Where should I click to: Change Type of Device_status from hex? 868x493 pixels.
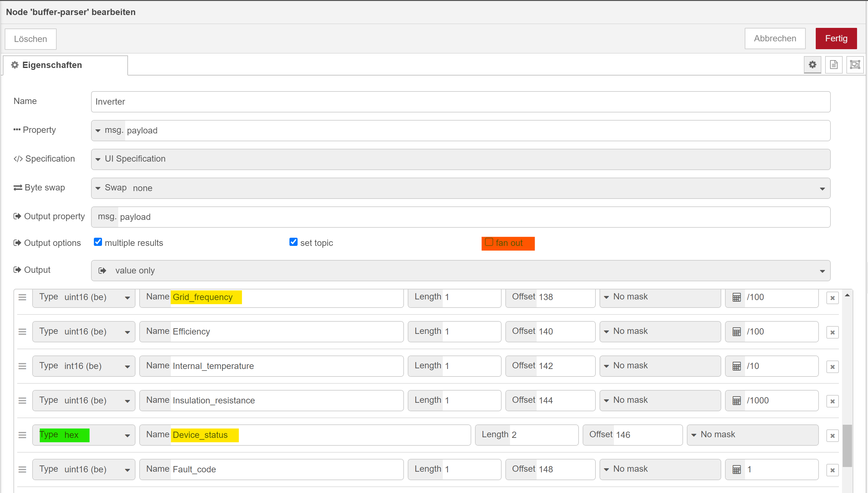[x=84, y=435]
